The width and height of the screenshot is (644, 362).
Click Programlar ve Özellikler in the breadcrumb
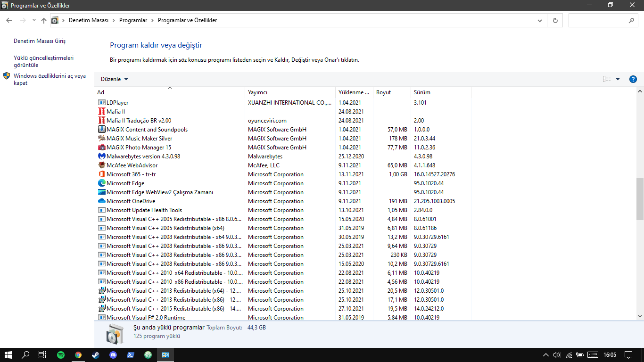click(x=187, y=20)
